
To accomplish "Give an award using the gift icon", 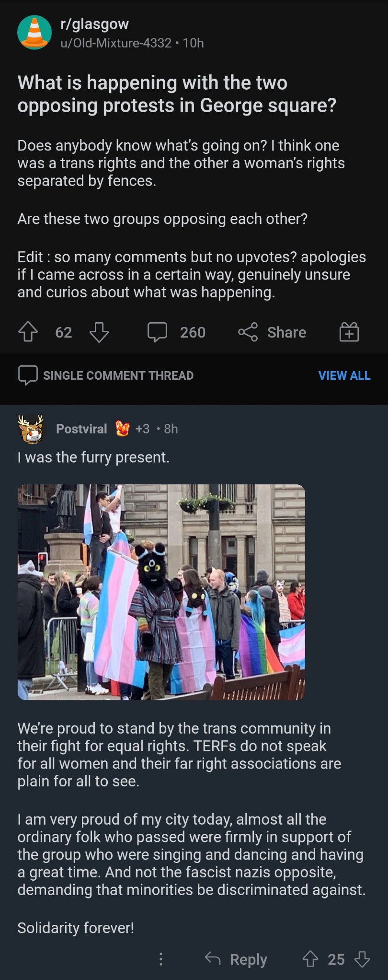I will click(349, 332).
